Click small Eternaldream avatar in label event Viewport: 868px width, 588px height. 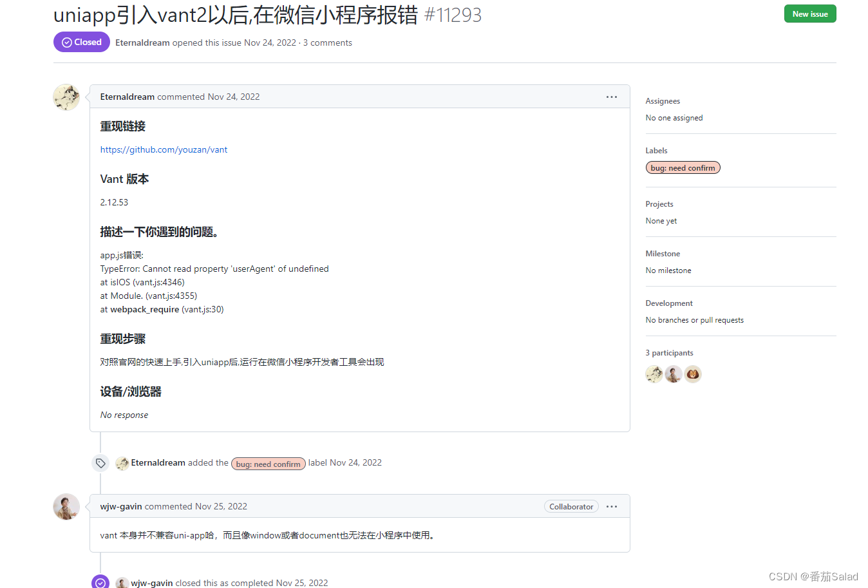tap(122, 463)
